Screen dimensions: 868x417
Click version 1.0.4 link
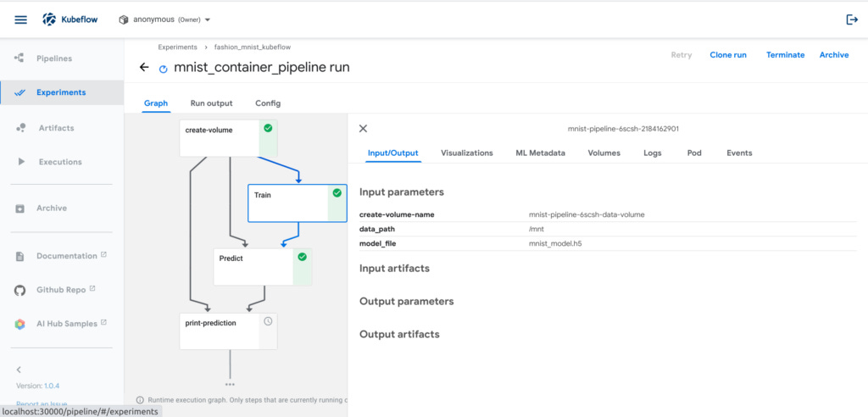tap(52, 386)
